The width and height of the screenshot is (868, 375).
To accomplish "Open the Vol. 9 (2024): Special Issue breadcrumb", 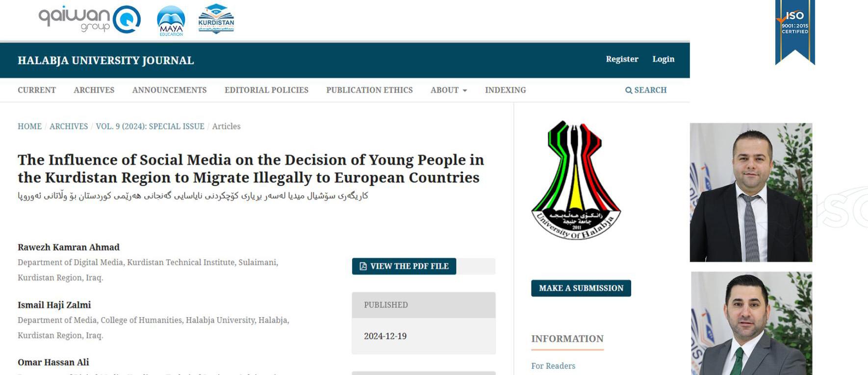I will click(150, 126).
